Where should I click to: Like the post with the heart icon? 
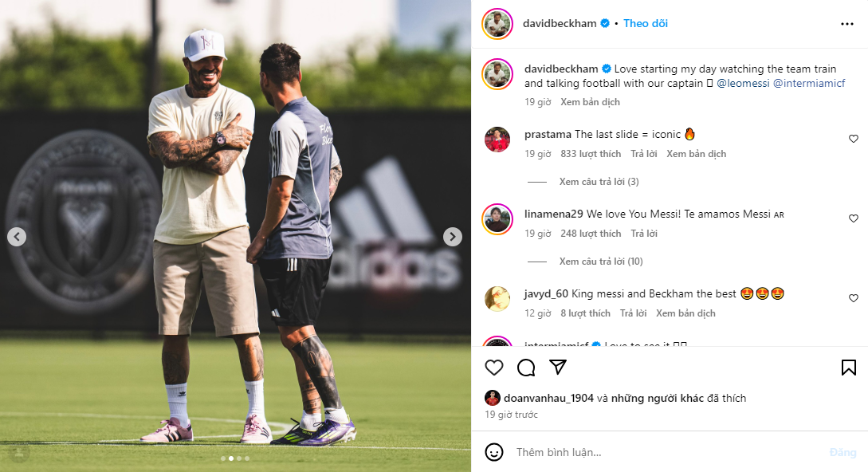point(494,368)
